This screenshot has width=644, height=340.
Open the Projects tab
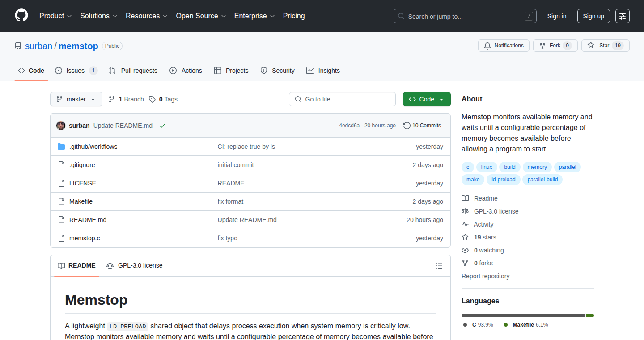231,71
